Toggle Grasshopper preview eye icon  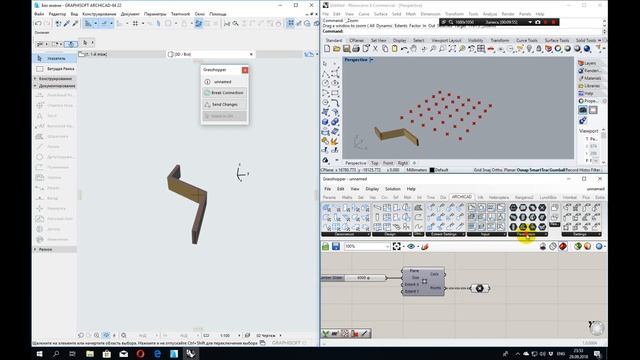[411, 246]
